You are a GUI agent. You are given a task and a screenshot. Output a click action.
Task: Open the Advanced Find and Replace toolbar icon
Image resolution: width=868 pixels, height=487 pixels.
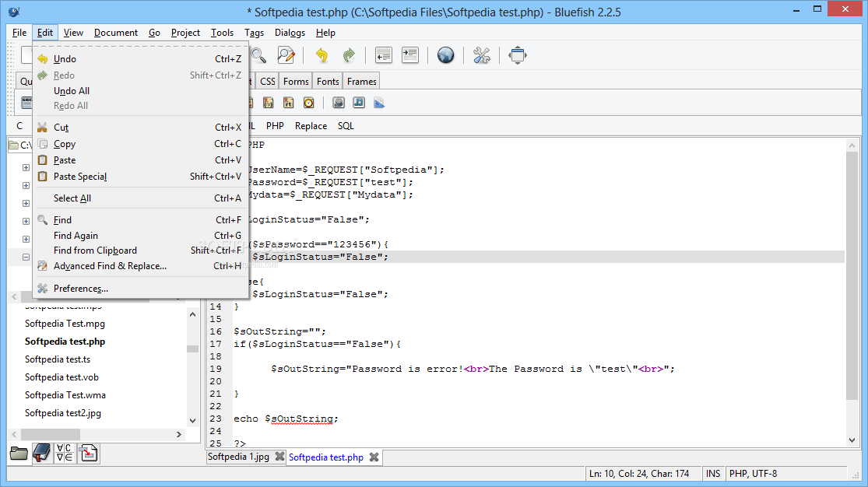(286, 55)
